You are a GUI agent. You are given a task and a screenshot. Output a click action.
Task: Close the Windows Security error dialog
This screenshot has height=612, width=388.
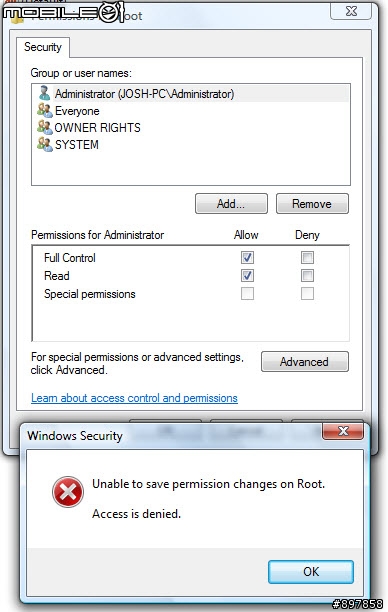pyautogui.click(x=343, y=431)
